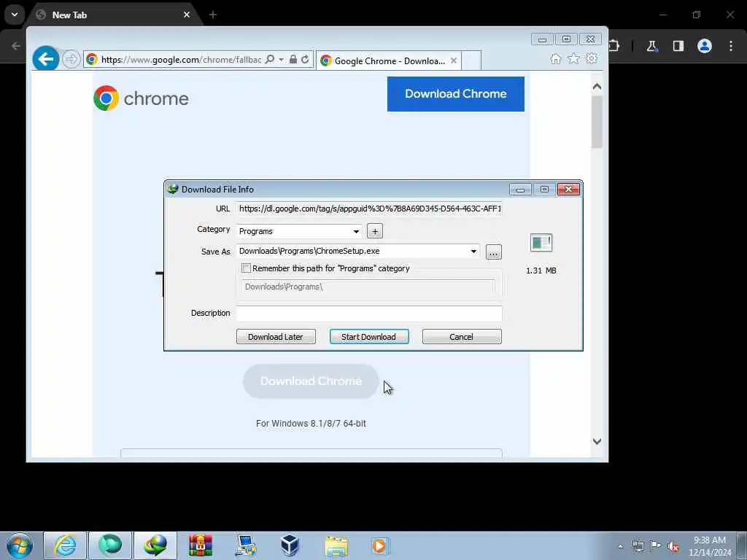Screen dimensions: 747x560
Task: Add a new category with plus button
Action: click(x=375, y=231)
